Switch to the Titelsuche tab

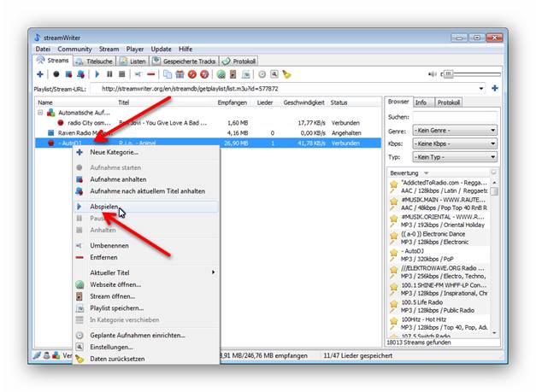(94, 61)
